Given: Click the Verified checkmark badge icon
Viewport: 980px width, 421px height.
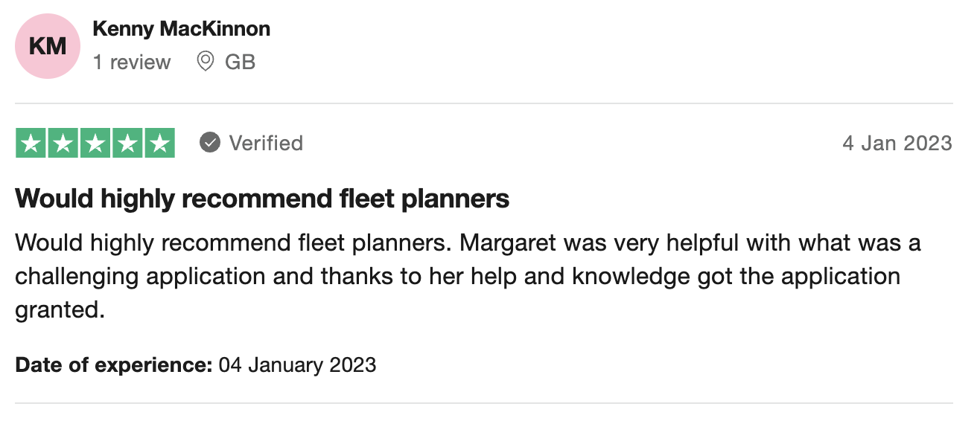Looking at the screenshot, I should click(x=210, y=143).
